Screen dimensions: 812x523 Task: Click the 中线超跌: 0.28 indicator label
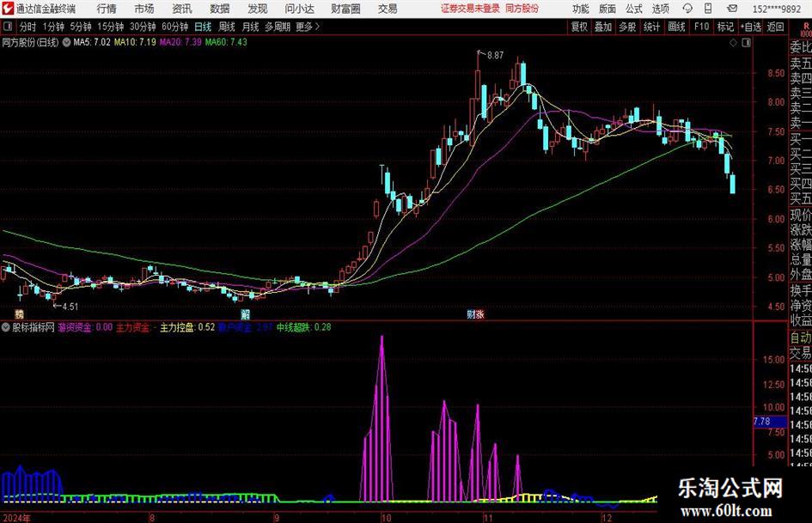tap(303, 327)
